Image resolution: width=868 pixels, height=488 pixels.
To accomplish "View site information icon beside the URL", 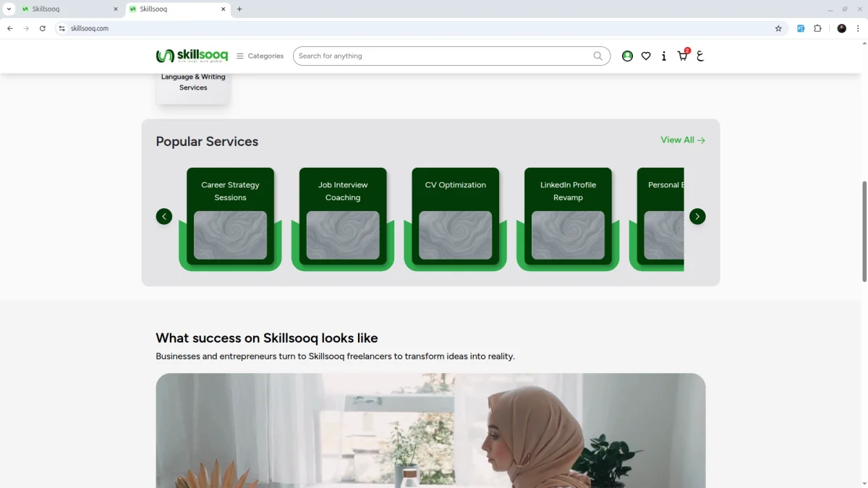I will [62, 28].
